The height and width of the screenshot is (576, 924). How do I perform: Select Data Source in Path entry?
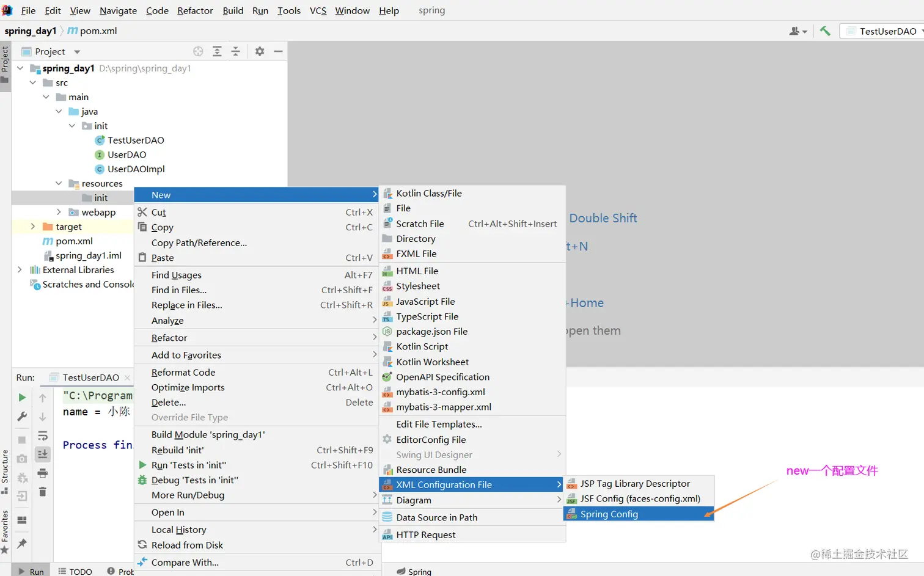472,518
